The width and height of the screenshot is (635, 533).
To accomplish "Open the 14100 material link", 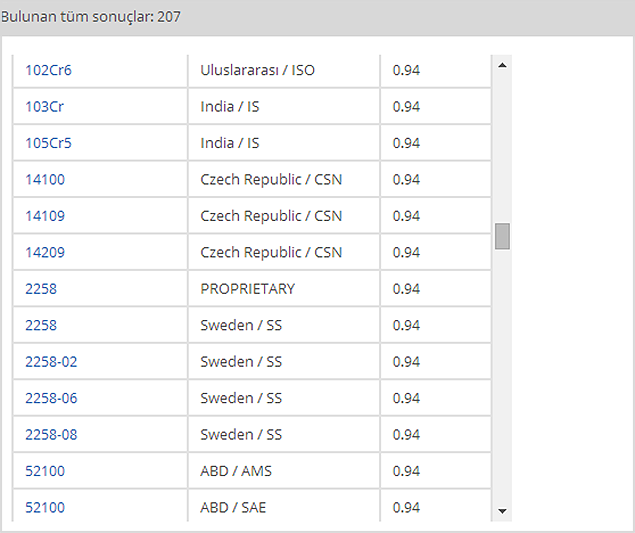I will coord(45,179).
